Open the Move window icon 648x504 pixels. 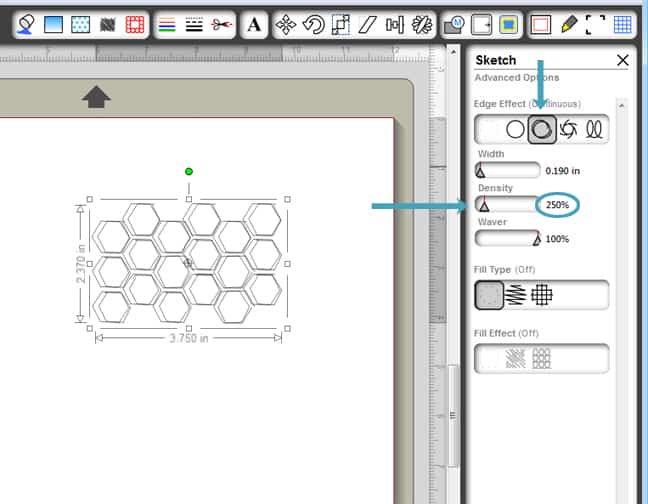pos(286,25)
